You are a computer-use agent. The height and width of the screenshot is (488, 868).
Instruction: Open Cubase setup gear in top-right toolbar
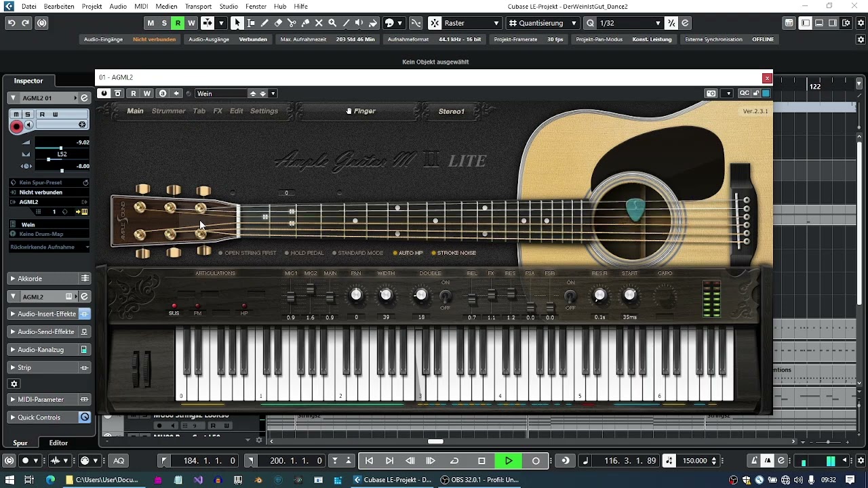[859, 23]
